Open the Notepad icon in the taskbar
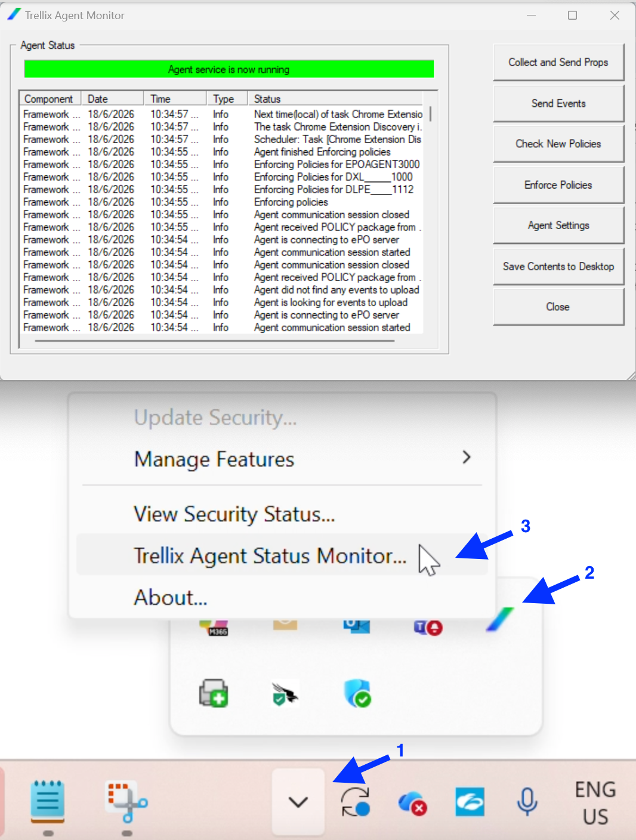This screenshot has width=636, height=840. tap(48, 801)
